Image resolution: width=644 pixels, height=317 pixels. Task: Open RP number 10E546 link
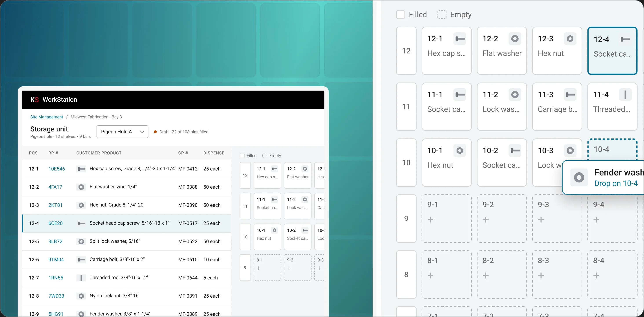tap(57, 169)
